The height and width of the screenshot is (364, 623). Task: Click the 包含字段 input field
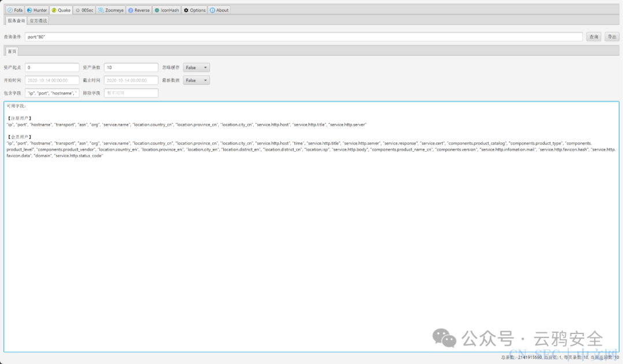(x=52, y=93)
